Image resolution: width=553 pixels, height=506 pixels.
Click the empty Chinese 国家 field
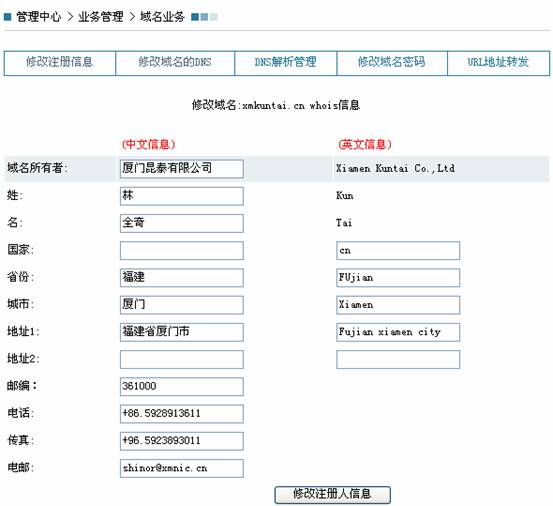tap(182, 250)
